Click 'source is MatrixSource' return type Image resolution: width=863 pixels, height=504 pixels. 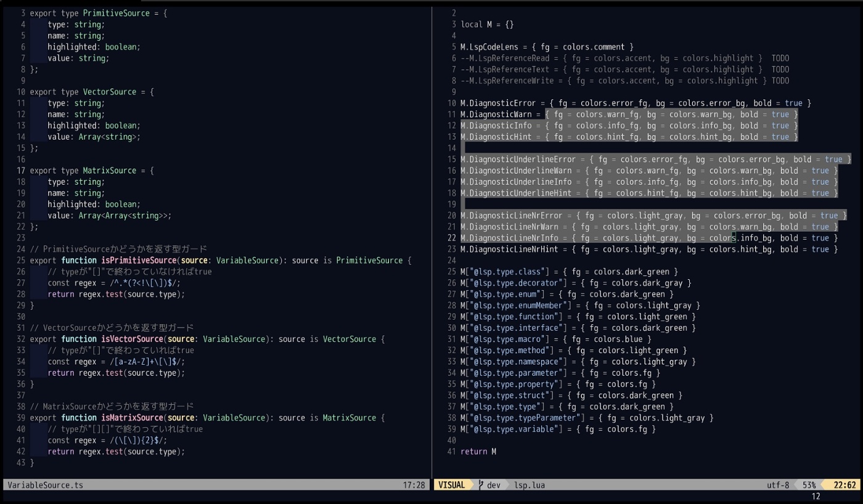point(327,418)
